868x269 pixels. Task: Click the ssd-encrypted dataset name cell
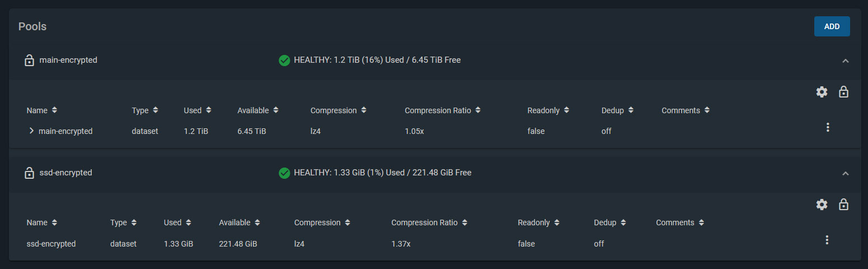(51, 244)
